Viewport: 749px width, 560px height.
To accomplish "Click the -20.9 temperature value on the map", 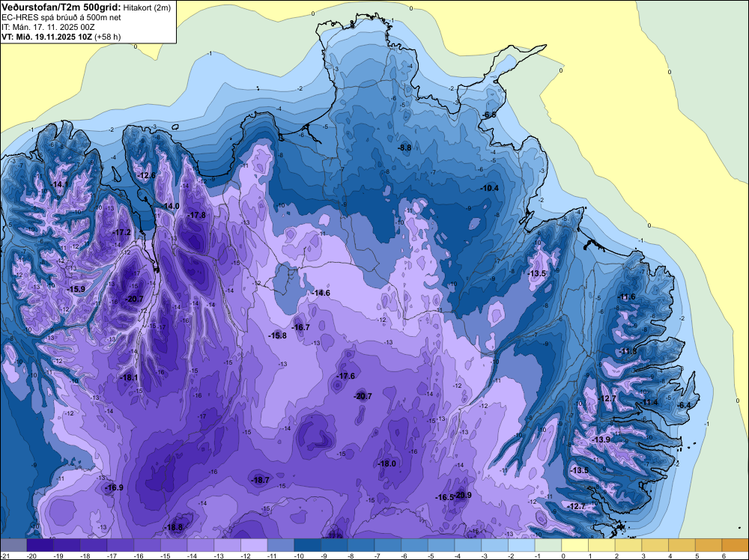I will pos(463,495).
